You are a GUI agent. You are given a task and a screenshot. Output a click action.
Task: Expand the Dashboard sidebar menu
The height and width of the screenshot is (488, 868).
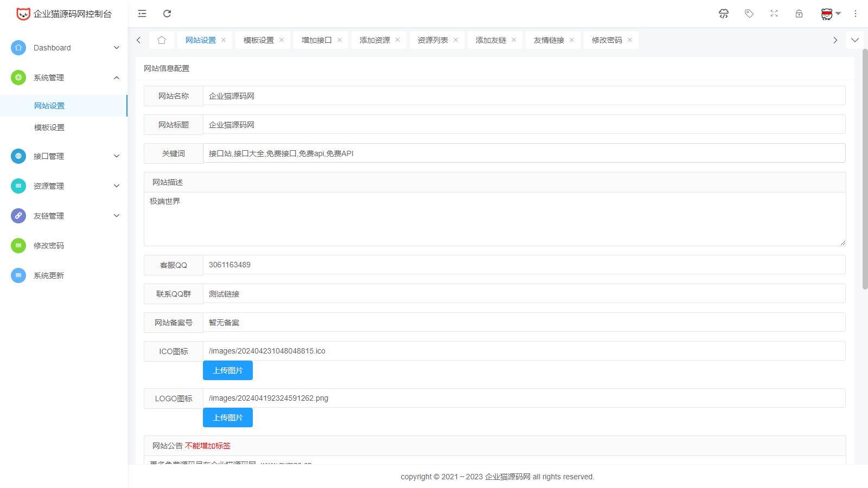coord(65,48)
